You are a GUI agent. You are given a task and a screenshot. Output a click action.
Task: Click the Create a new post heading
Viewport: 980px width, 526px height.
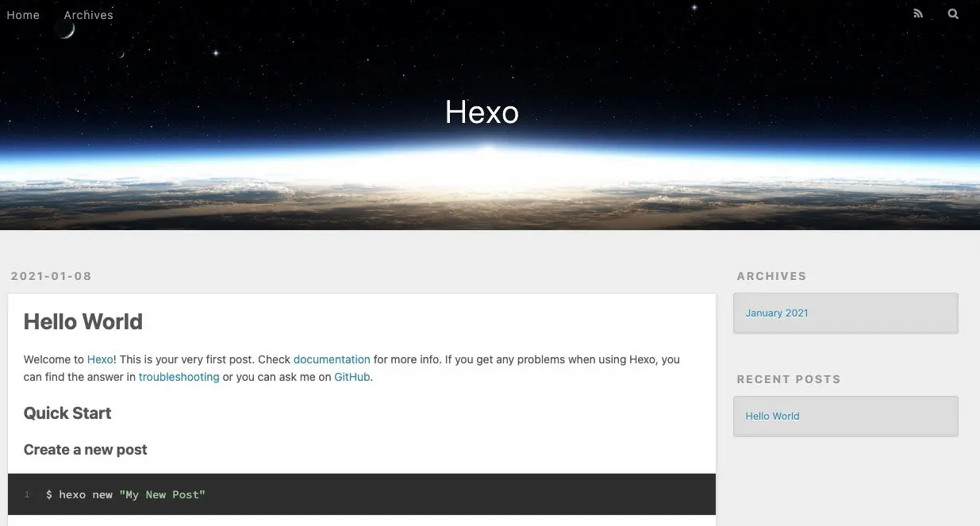pos(86,449)
